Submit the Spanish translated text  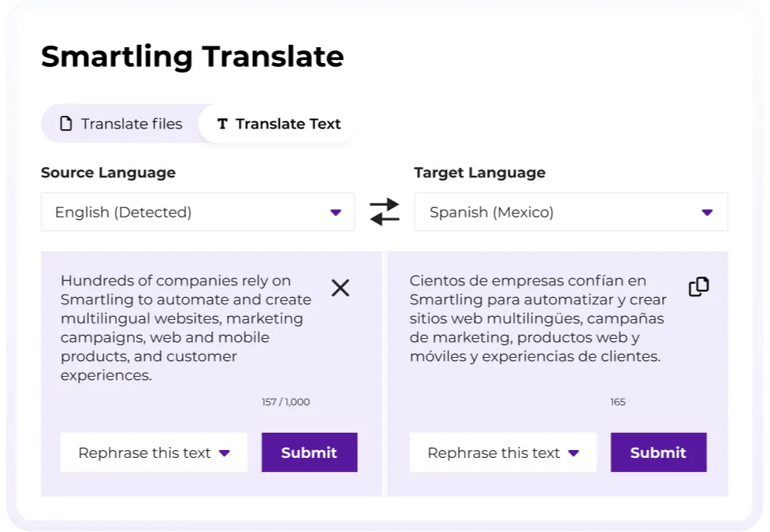pyautogui.click(x=659, y=452)
